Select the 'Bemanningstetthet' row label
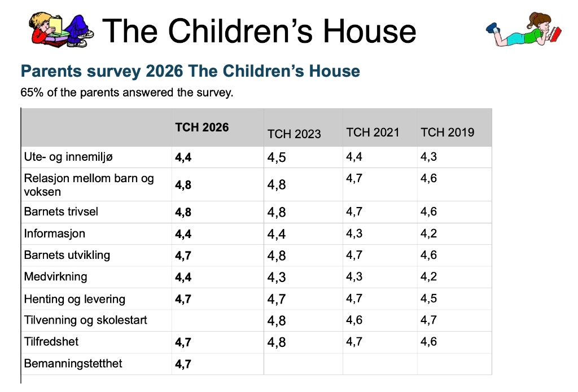The height and width of the screenshot is (392, 578). click(x=73, y=363)
